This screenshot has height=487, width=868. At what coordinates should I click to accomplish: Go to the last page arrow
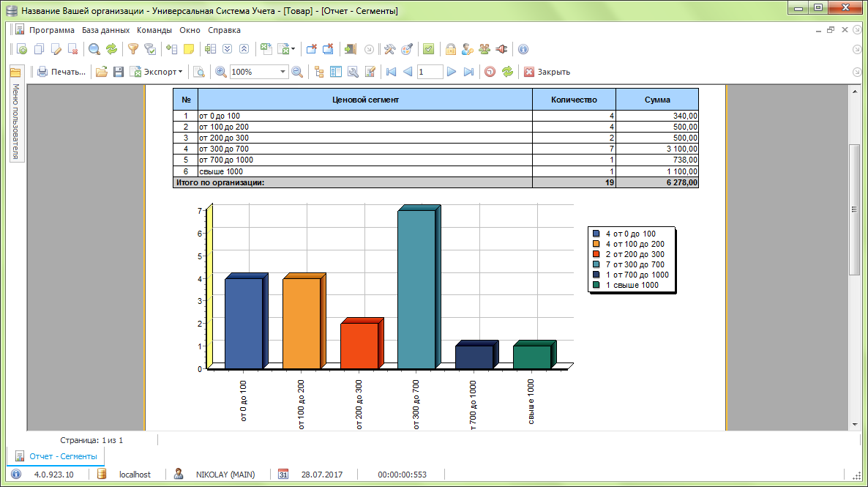469,72
